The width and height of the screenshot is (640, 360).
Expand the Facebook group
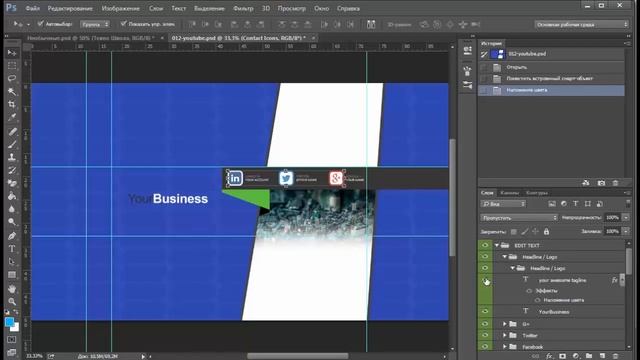(505, 347)
